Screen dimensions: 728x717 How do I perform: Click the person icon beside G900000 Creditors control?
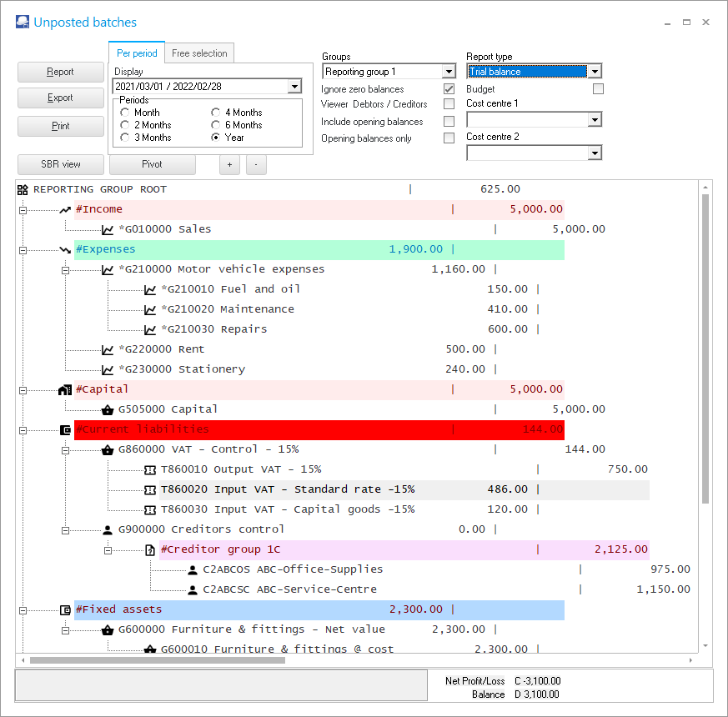[x=108, y=529]
